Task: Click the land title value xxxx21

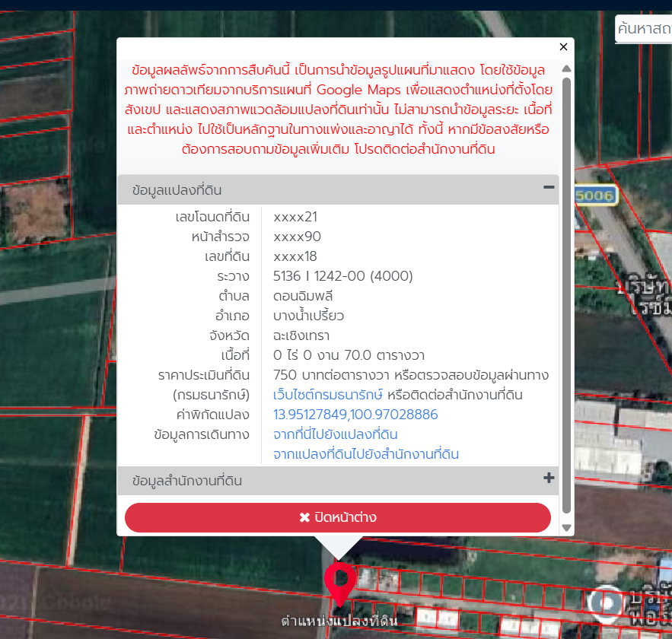Action: pyautogui.click(x=295, y=217)
